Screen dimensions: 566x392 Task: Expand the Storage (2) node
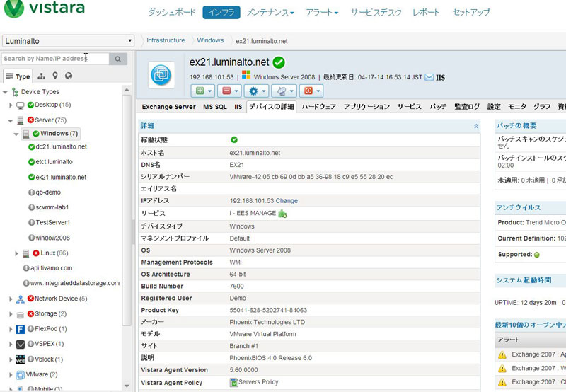pyautogui.click(x=11, y=314)
